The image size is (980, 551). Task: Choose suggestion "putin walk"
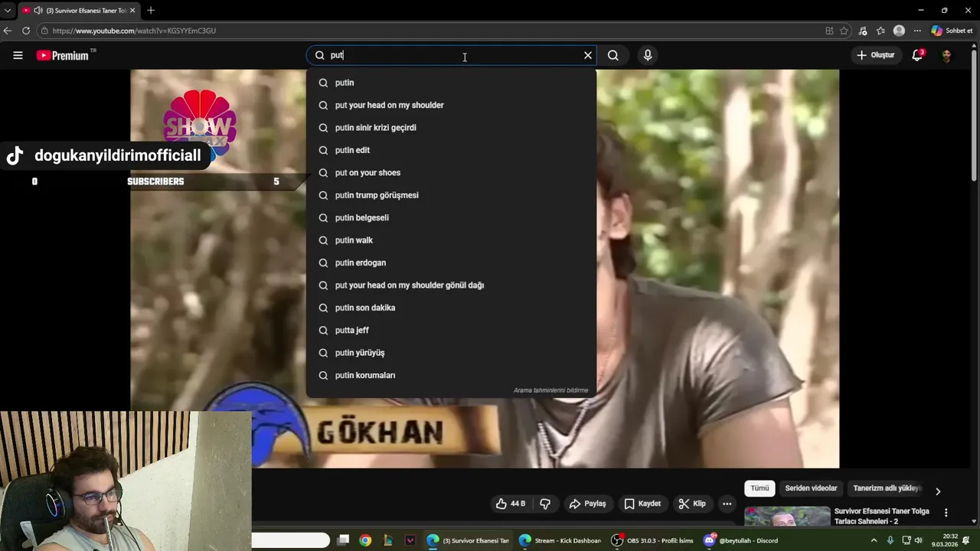pos(451,240)
